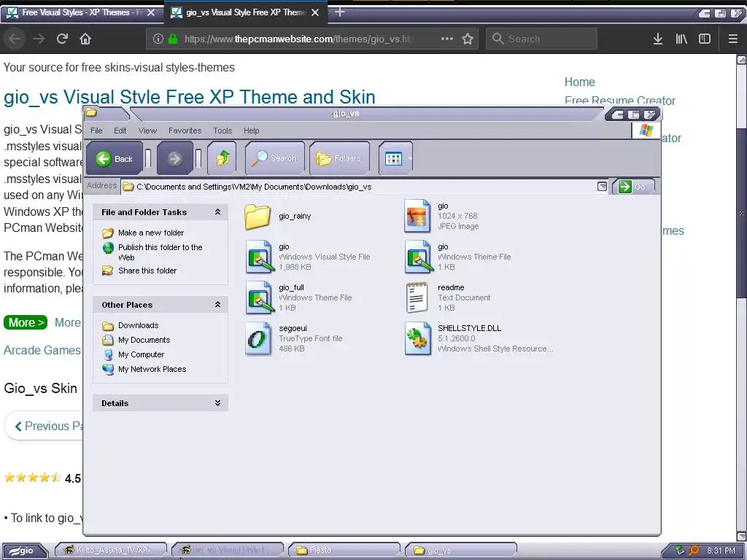Click Share this folder task

pos(147,271)
